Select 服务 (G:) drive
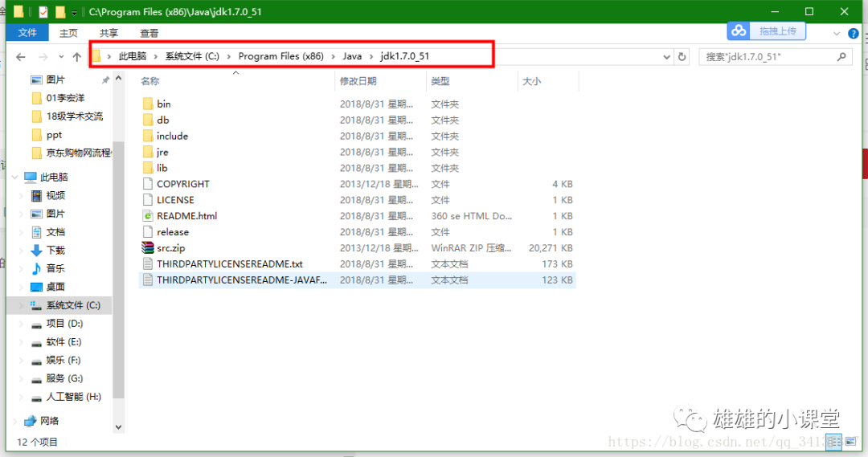868x457 pixels. 64,377
